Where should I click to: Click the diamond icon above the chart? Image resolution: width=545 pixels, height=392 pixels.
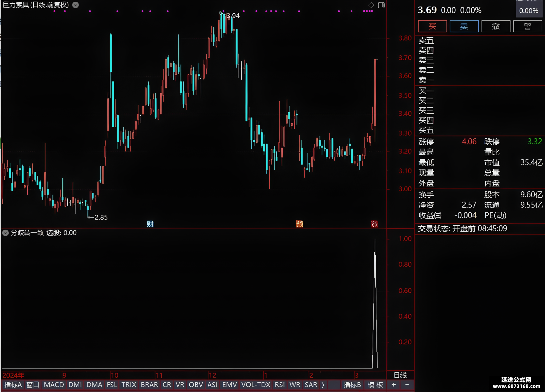click(x=371, y=5)
